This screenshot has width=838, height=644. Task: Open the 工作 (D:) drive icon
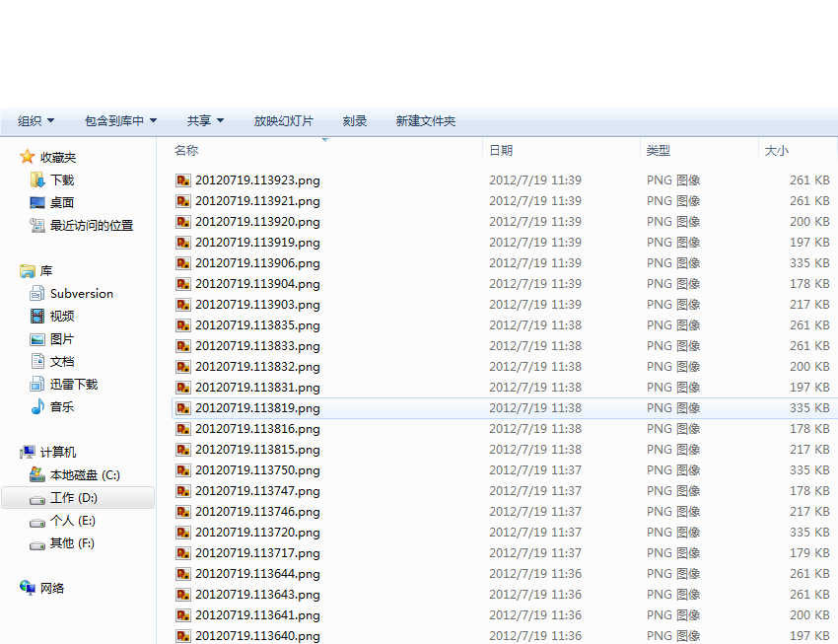(37, 500)
